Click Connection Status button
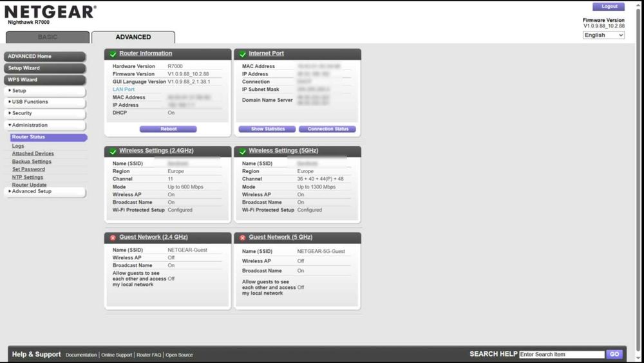 [327, 129]
